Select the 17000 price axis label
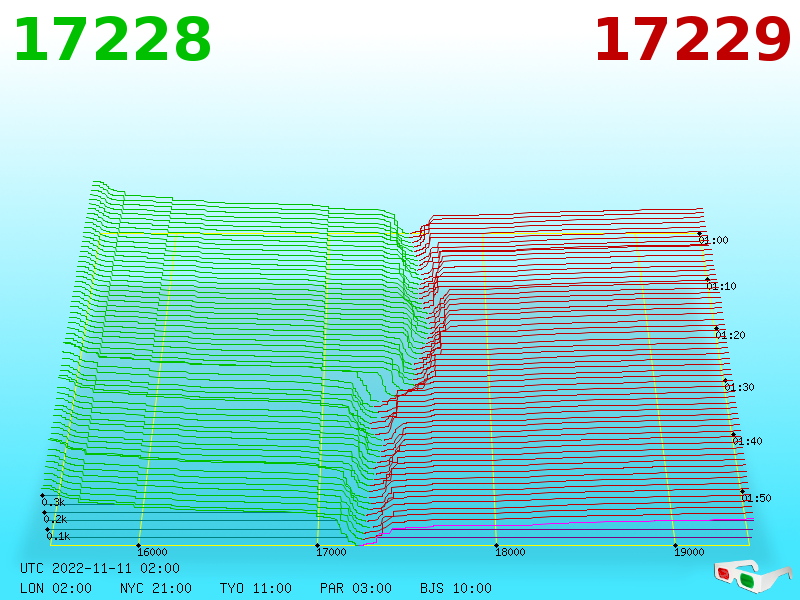800x600 pixels. pos(331,552)
